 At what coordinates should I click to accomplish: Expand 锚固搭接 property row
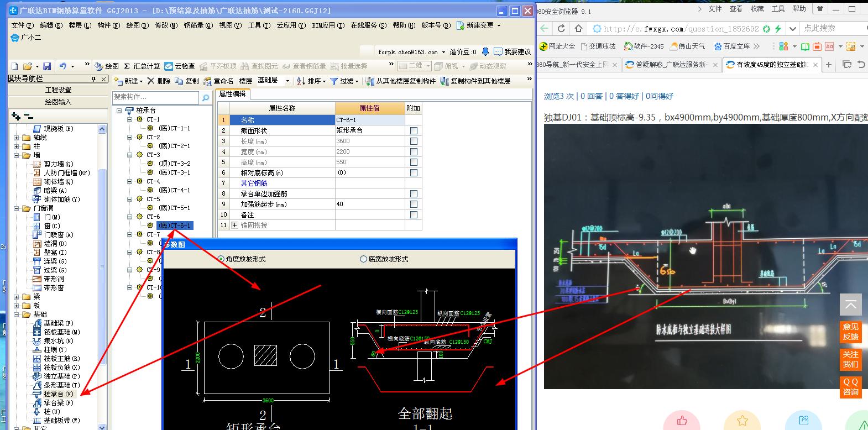[235, 226]
